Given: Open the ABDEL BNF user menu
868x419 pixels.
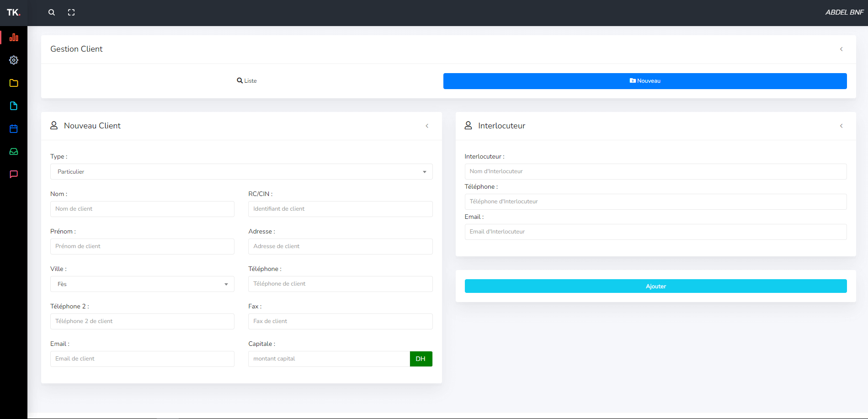Looking at the screenshot, I should pyautogui.click(x=844, y=12).
